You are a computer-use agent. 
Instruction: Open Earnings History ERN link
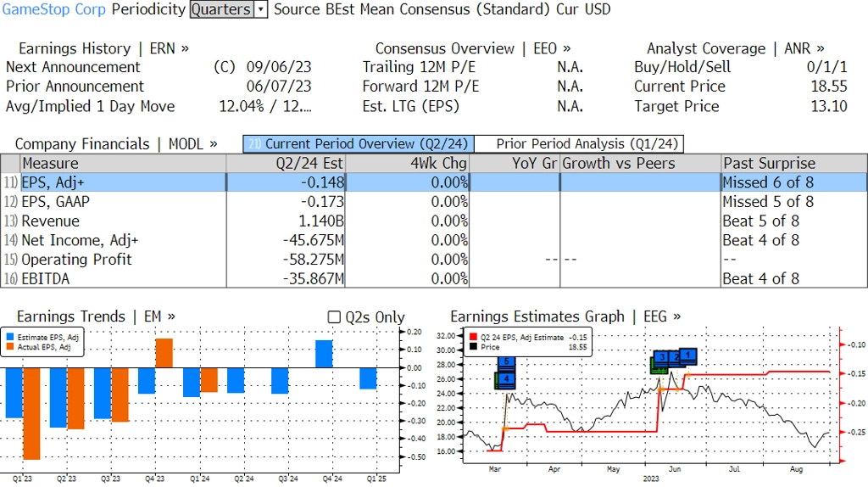click(103, 48)
